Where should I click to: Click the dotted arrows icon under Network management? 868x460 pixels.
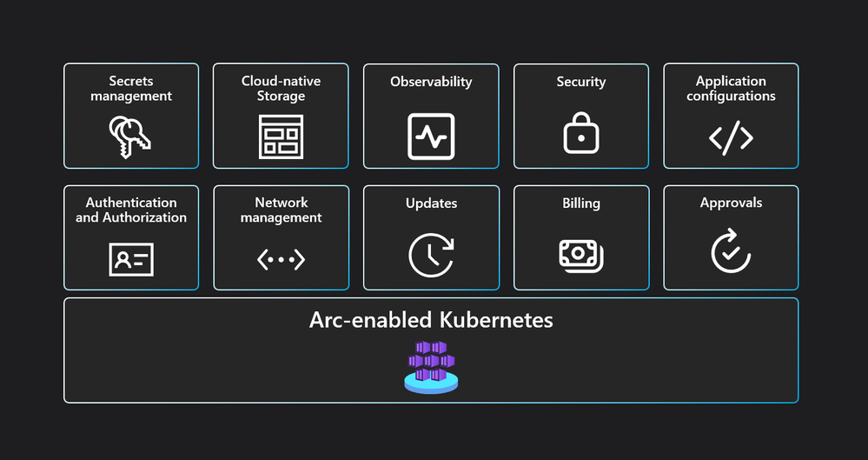(x=282, y=259)
